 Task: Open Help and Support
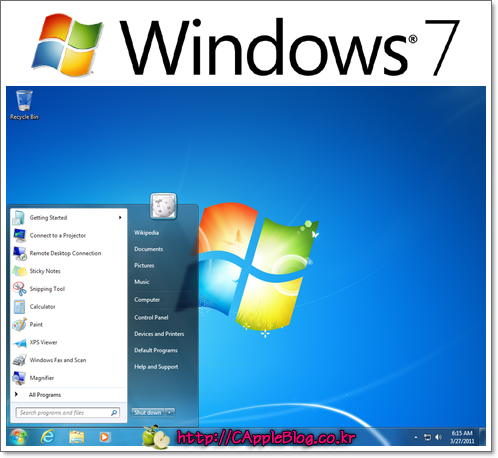[156, 367]
